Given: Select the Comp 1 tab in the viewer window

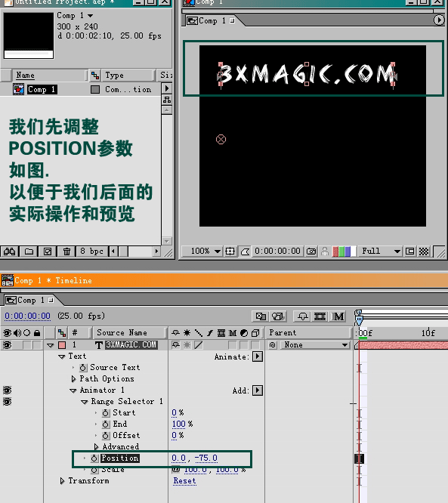Looking at the screenshot, I should 211,21.
